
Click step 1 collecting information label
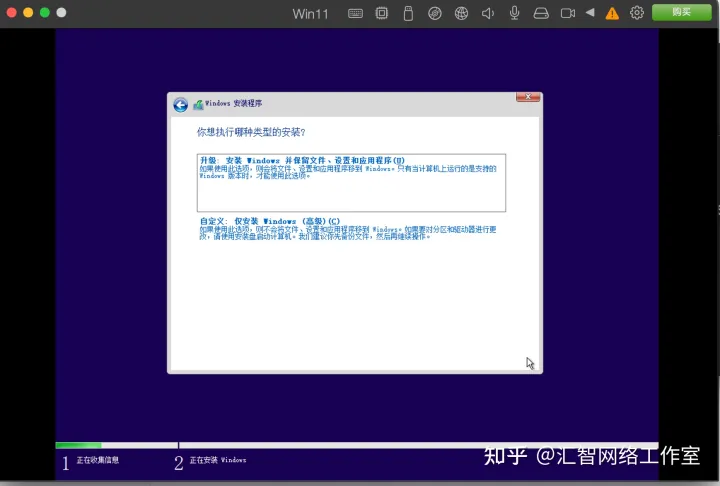click(x=97, y=460)
